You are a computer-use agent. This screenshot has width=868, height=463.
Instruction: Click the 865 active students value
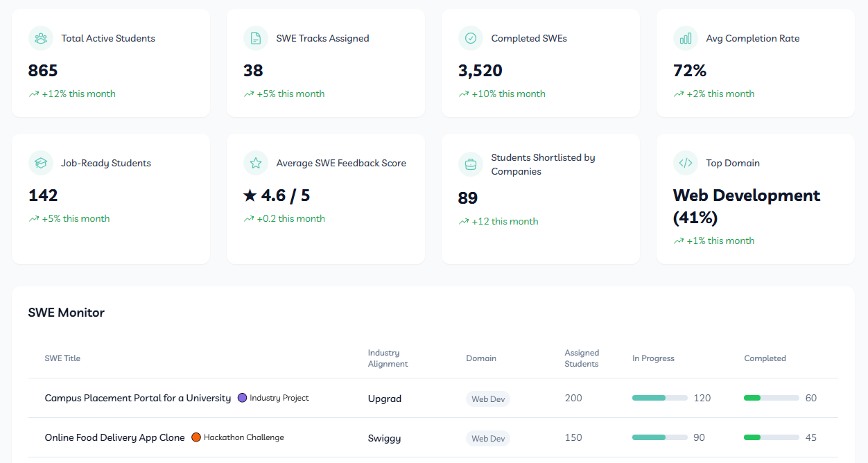tap(43, 71)
